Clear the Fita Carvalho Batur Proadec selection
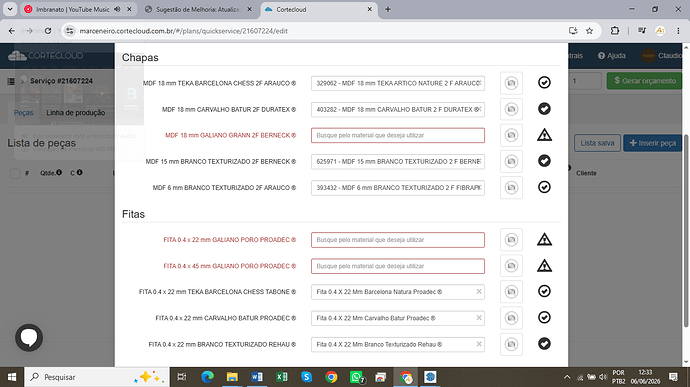The height and width of the screenshot is (387, 690). pyautogui.click(x=479, y=317)
